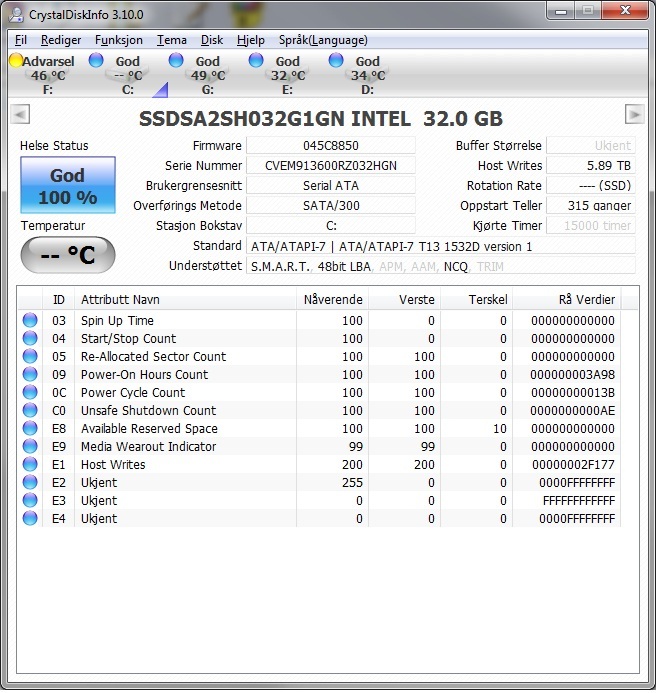Open the Fil menu

[x=20, y=40]
